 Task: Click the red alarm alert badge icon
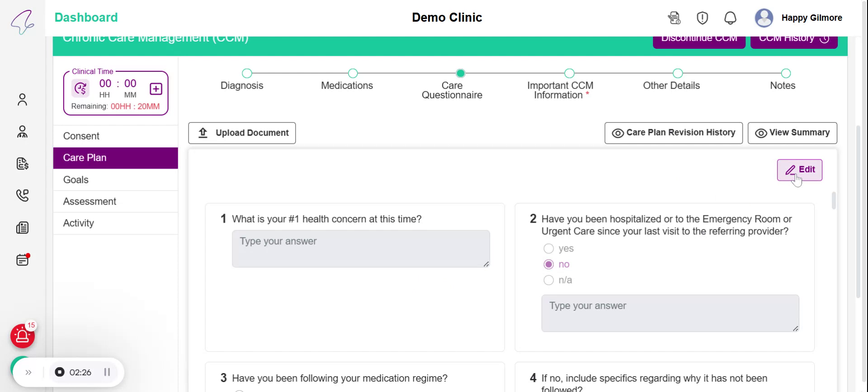pyautogui.click(x=23, y=336)
